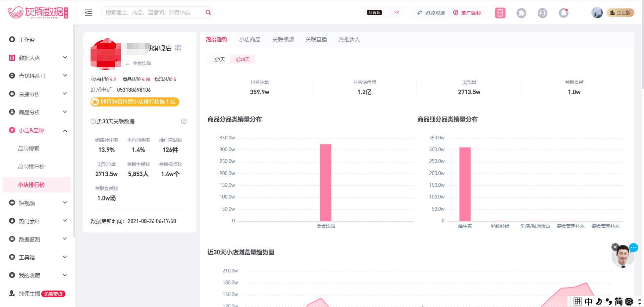Open 品牌排行榜 in the sidebar
644x307 pixels.
point(31,167)
